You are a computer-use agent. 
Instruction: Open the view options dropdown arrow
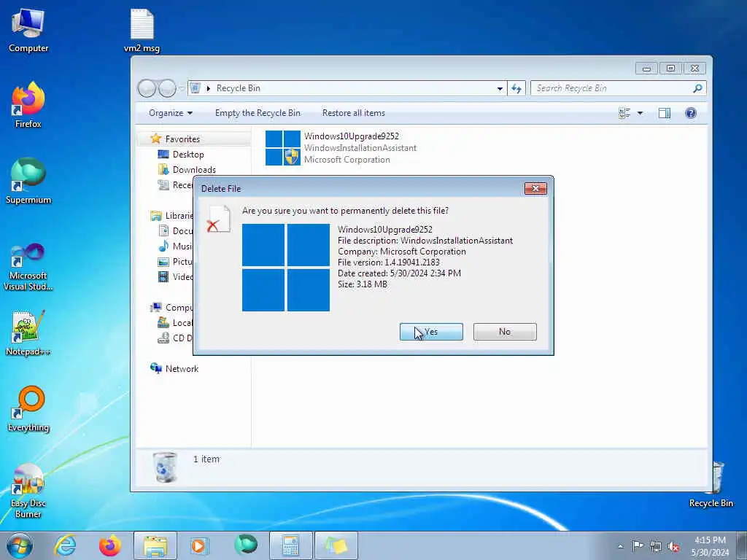coord(640,113)
